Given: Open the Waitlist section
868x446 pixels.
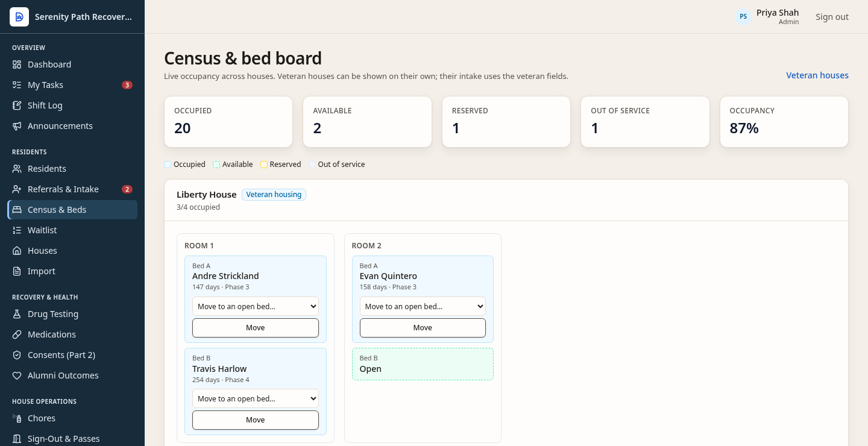Looking at the screenshot, I should (72, 230).
